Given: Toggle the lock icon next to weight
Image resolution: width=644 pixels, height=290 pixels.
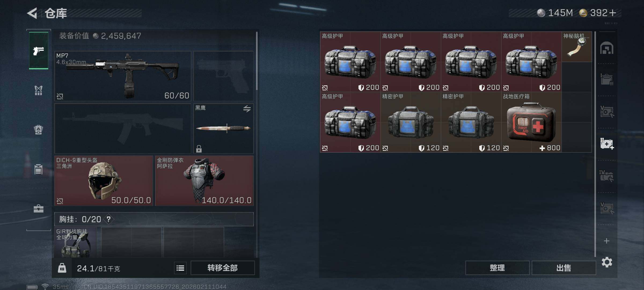Looking at the screenshot, I should point(62,268).
